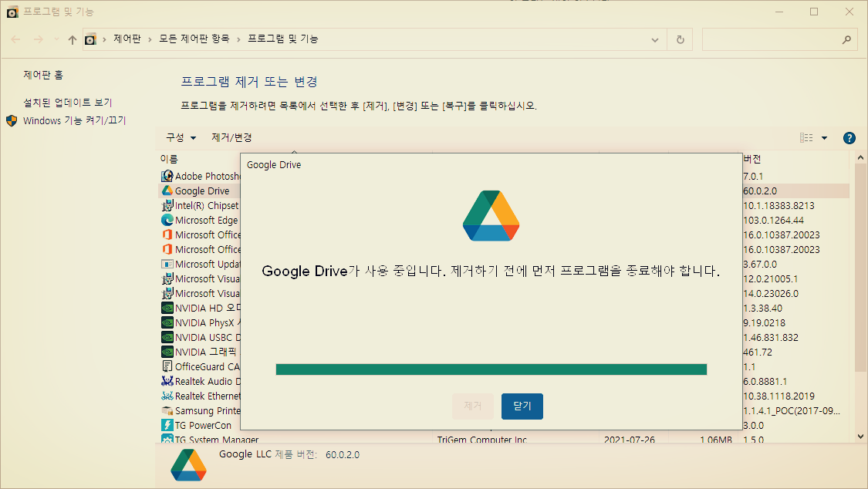Click the 모든 제어판 항목 breadcrumb
Screen dimensions: 868x489
click(194, 39)
